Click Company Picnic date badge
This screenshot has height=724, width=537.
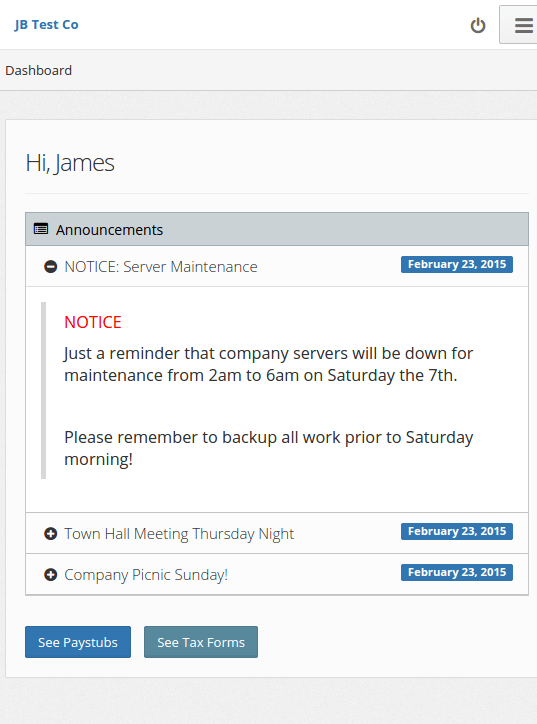[457, 573]
